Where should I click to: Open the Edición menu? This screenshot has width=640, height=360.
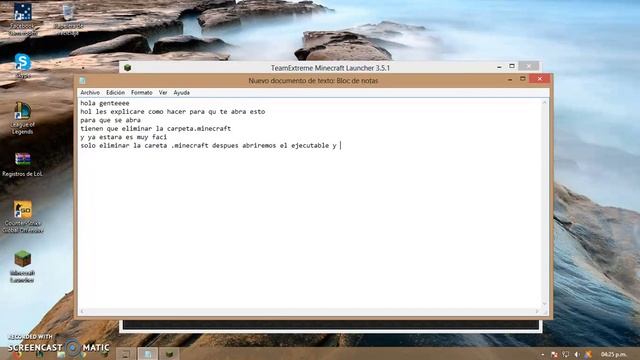[x=116, y=93]
